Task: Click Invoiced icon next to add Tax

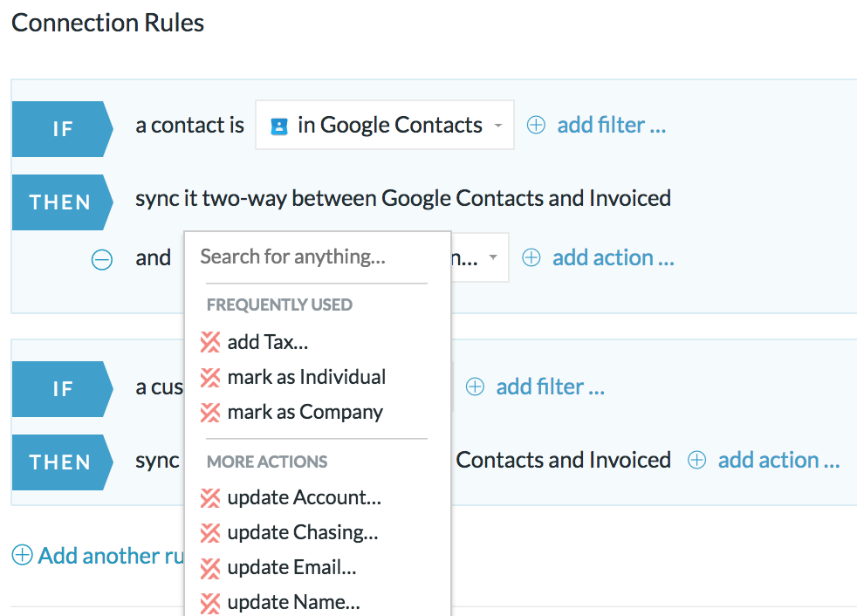Action: click(x=209, y=342)
